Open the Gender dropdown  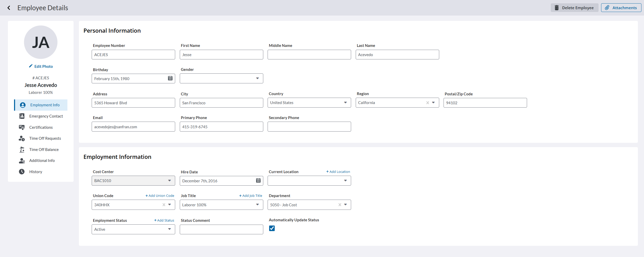[221, 79]
